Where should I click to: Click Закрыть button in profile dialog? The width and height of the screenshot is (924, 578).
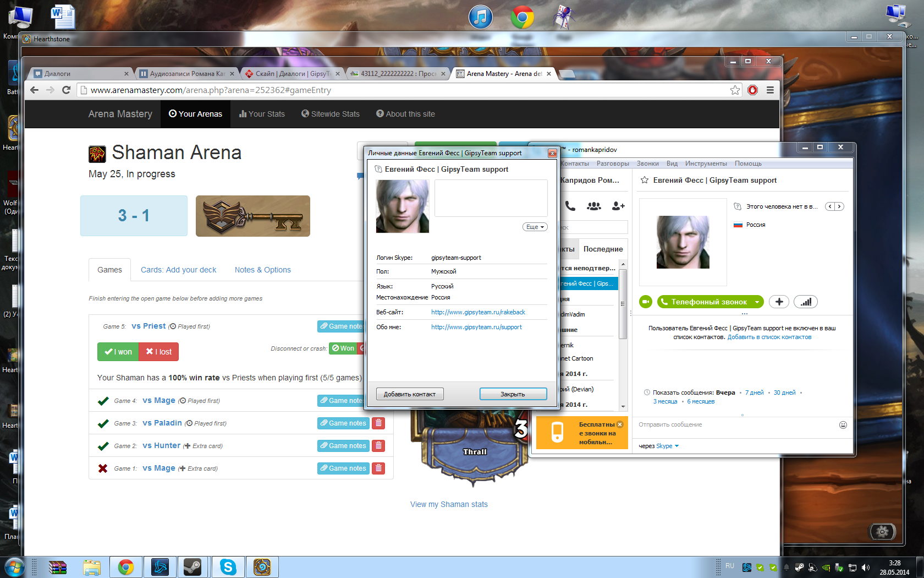513,394
